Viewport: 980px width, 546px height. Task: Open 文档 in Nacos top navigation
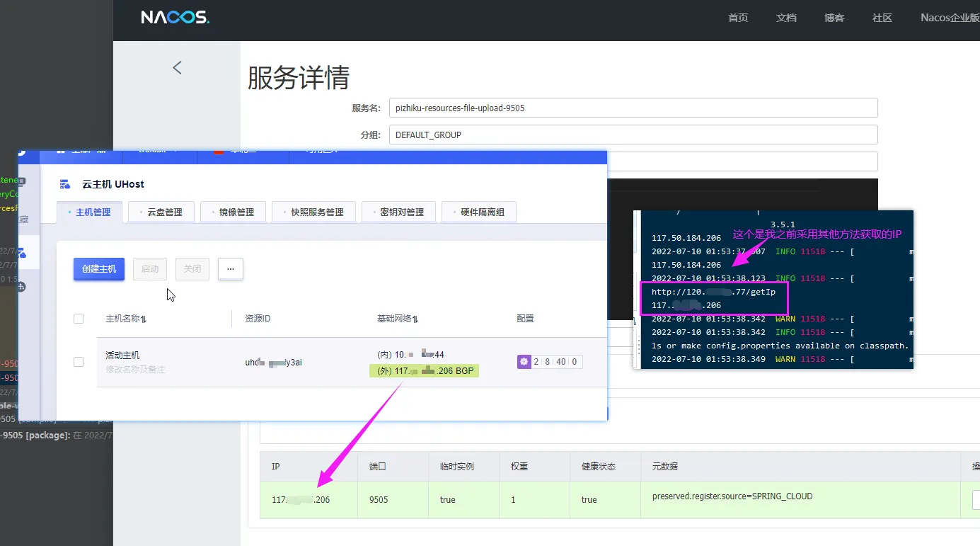pyautogui.click(x=786, y=18)
